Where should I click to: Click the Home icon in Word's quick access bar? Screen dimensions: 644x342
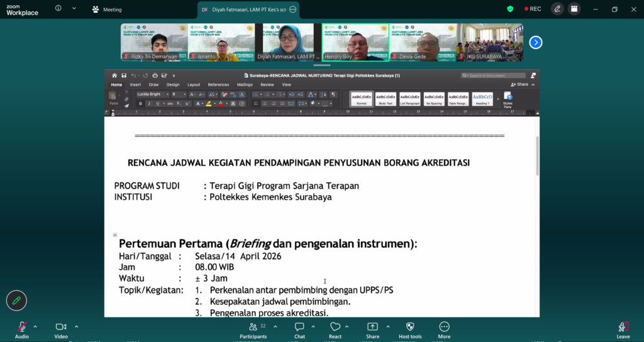click(114, 75)
